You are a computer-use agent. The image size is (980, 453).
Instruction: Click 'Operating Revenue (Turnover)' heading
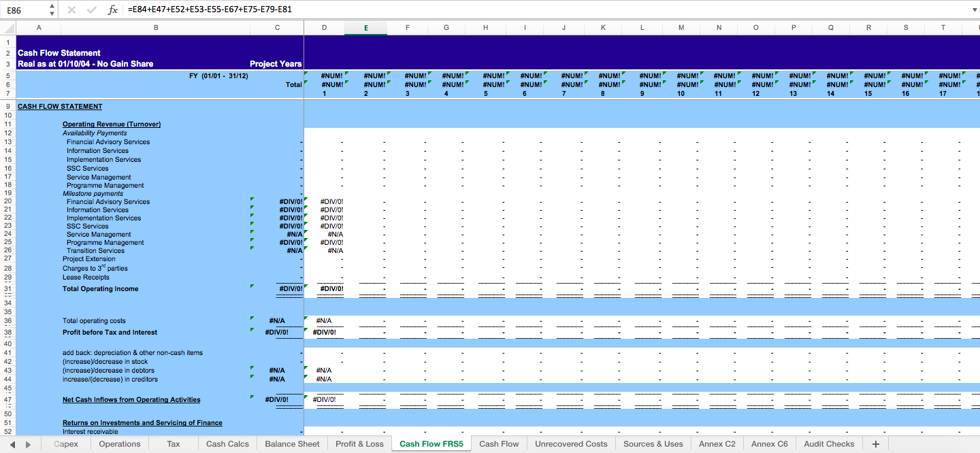(112, 124)
